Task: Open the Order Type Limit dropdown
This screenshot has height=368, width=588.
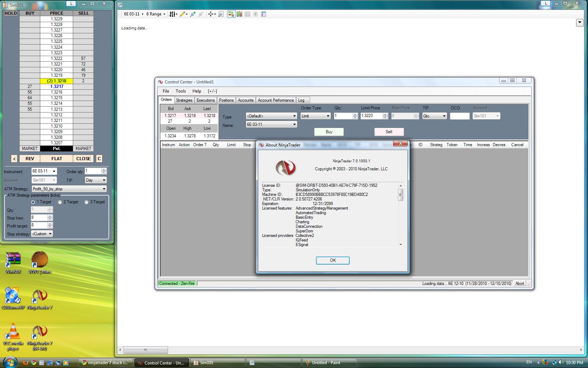Action: tap(328, 116)
